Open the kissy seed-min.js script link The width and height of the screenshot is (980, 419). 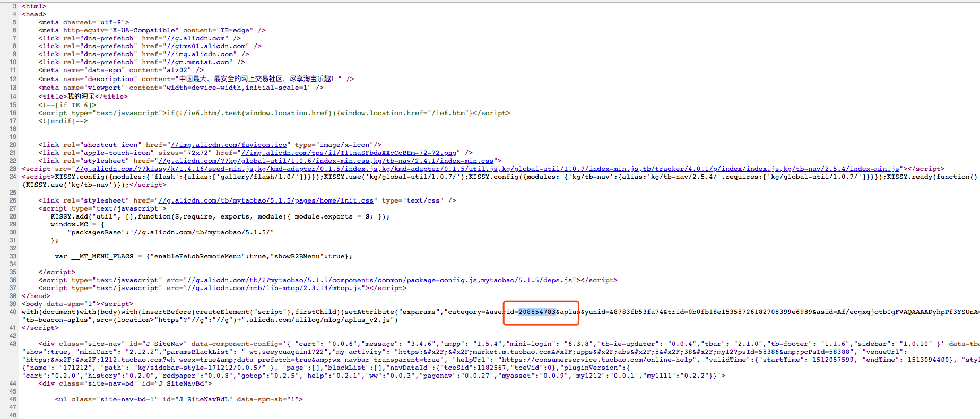[x=487, y=169]
